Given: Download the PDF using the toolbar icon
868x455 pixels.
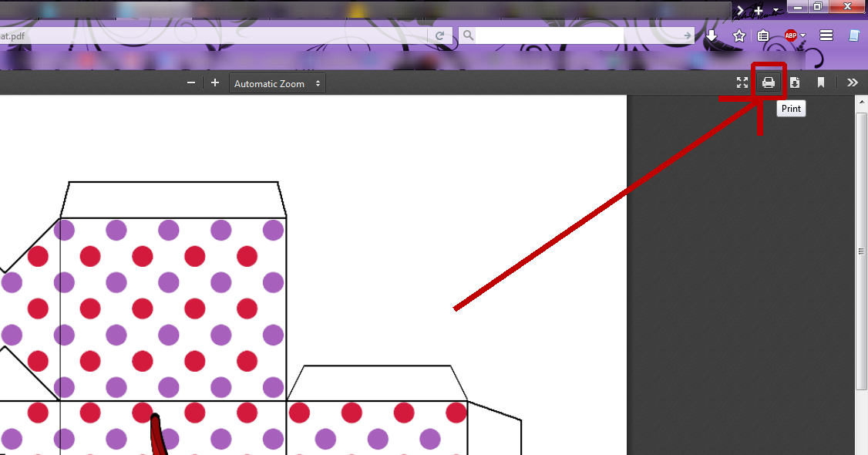Looking at the screenshot, I should tap(795, 83).
